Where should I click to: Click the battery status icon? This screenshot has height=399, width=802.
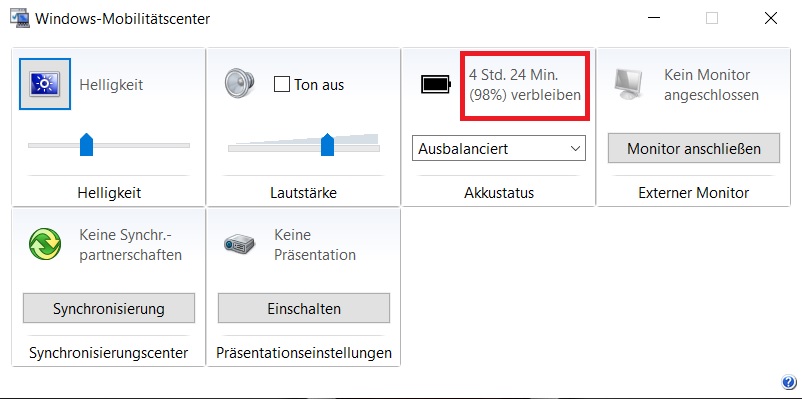click(436, 84)
